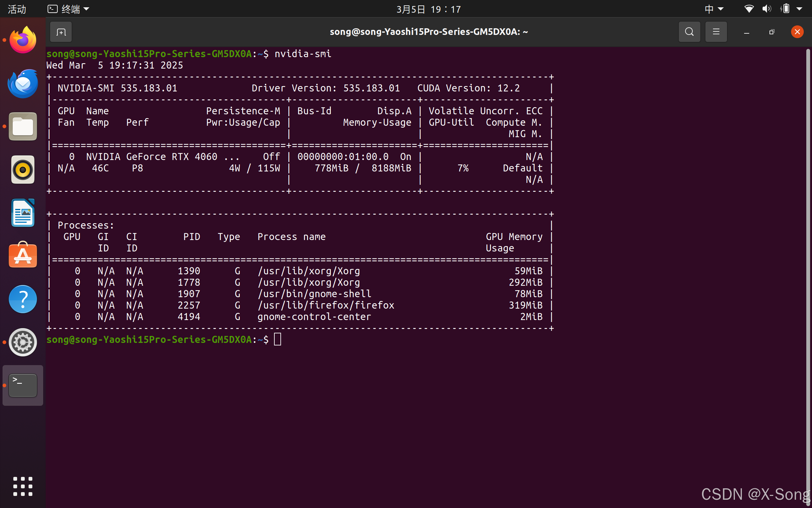The height and width of the screenshot is (508, 812).
Task: Restore the terminal window size
Action: coord(772,32)
